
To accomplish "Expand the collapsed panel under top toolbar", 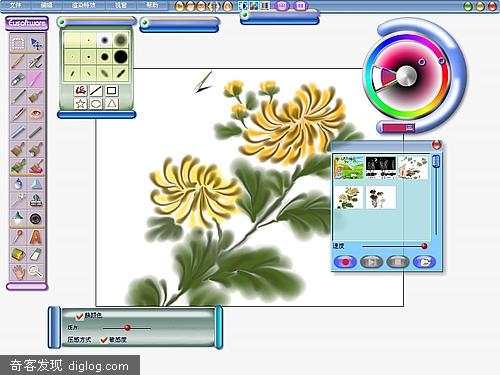I will pos(245,14).
